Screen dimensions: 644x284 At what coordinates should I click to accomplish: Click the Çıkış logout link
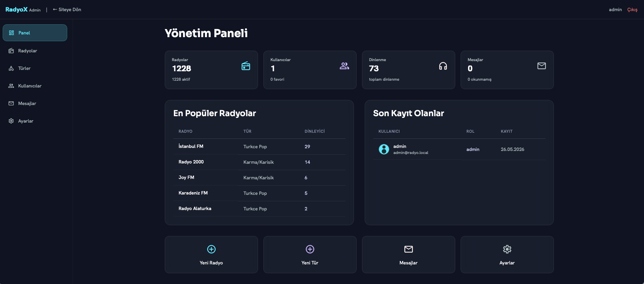632,9
